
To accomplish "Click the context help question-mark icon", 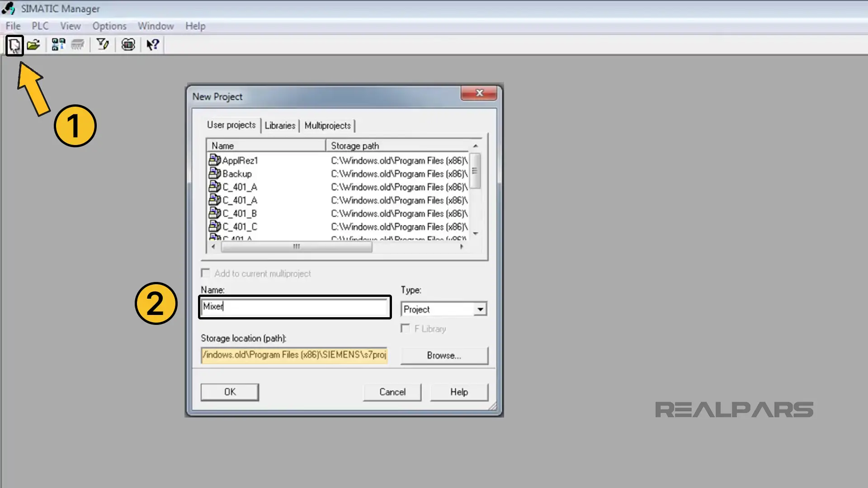I will point(153,44).
